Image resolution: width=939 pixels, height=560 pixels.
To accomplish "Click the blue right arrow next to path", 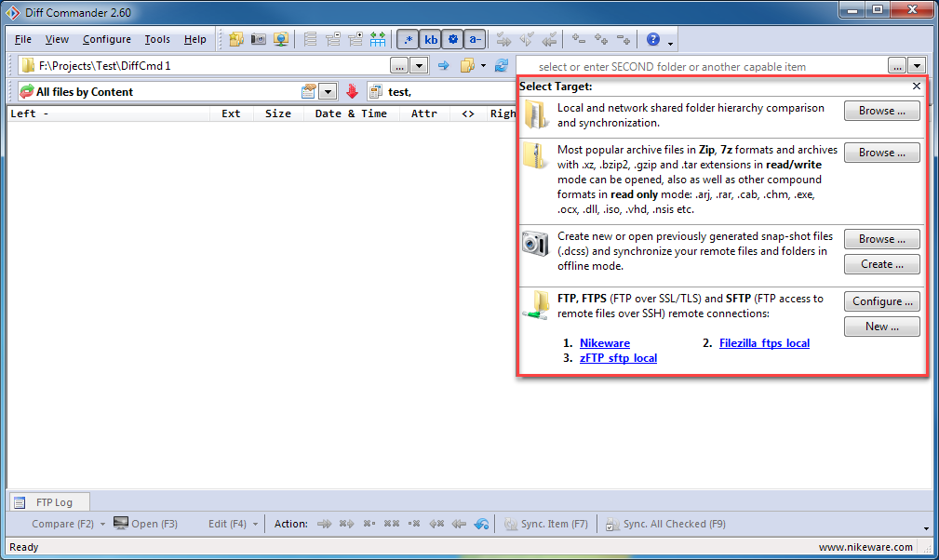I will point(444,65).
